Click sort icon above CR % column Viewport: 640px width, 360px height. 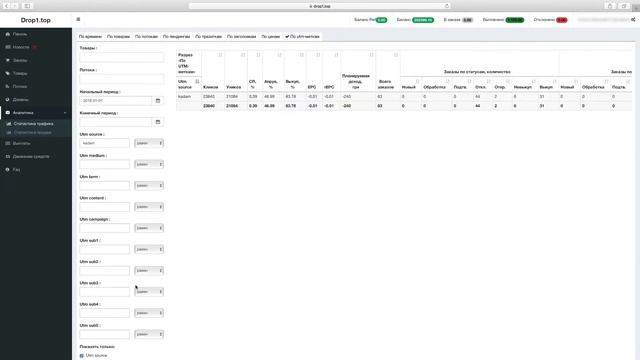(258, 55)
